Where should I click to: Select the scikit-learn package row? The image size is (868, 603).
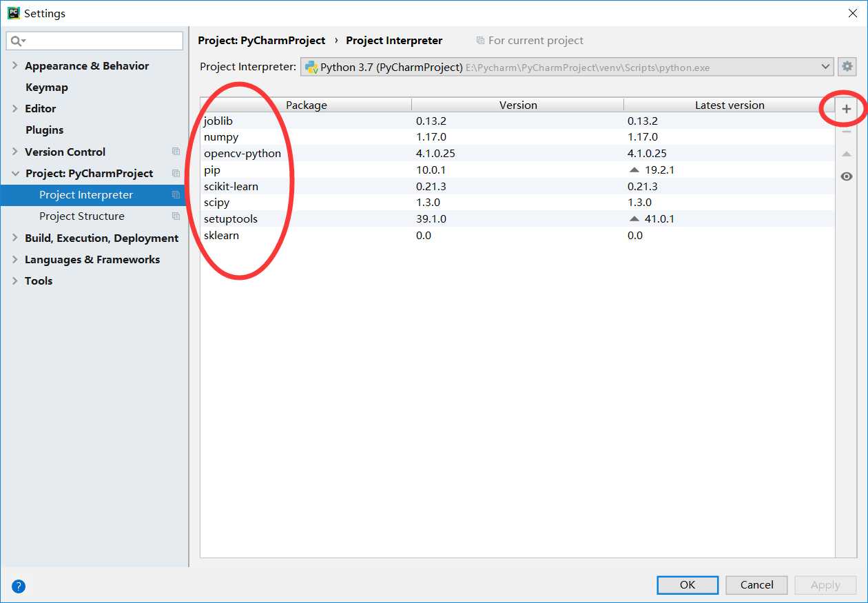coord(517,186)
